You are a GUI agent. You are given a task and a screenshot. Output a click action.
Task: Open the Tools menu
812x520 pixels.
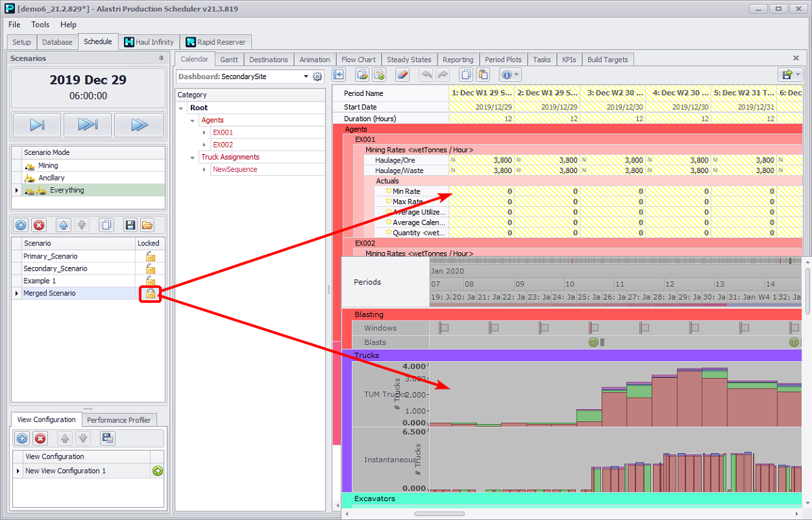[40, 24]
